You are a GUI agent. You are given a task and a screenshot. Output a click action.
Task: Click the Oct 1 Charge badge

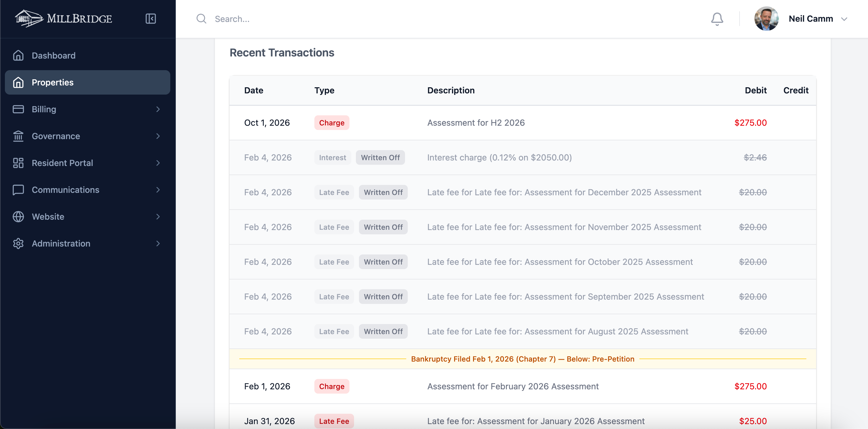pyautogui.click(x=331, y=123)
